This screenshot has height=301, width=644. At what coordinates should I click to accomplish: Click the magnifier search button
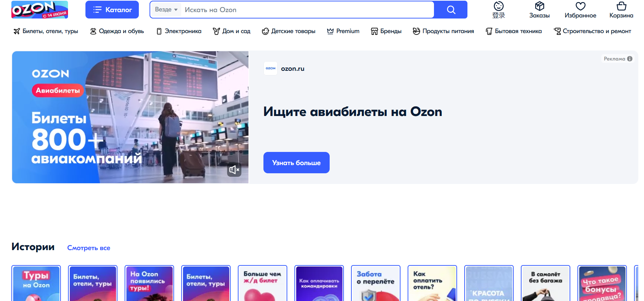coord(451,10)
